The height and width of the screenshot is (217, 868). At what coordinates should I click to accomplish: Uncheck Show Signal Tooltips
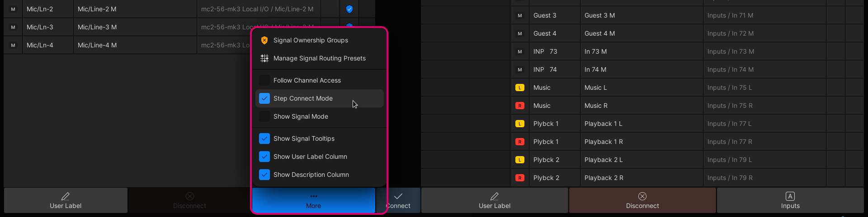[264, 139]
